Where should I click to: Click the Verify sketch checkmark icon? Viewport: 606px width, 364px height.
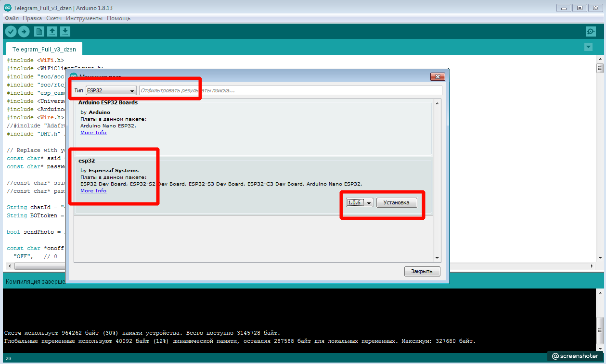coord(11,32)
